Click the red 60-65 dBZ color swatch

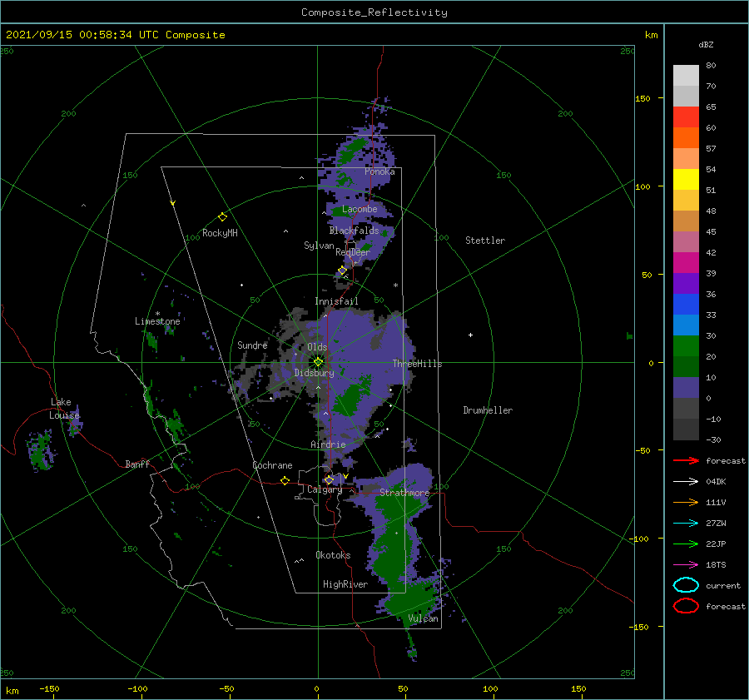point(686,117)
